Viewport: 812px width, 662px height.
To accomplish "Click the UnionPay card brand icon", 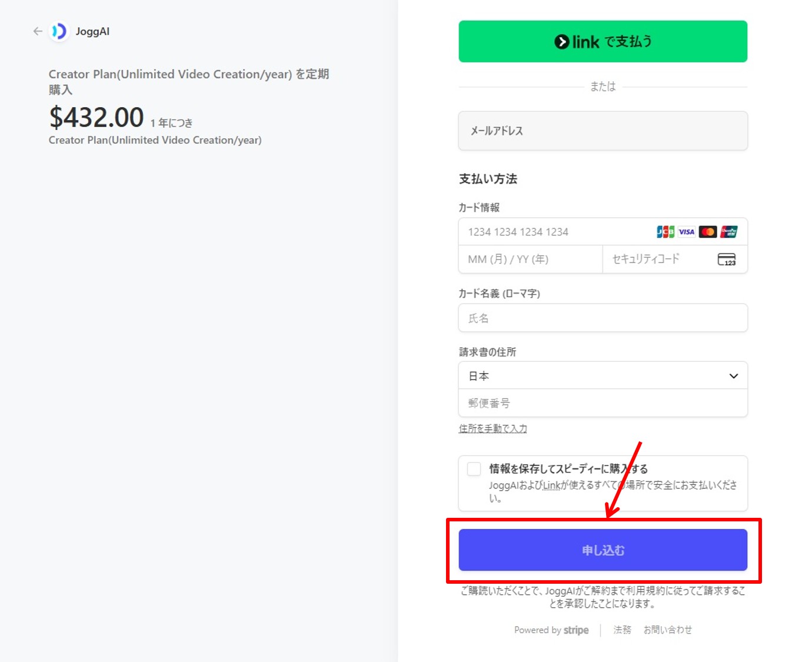I will click(x=729, y=232).
